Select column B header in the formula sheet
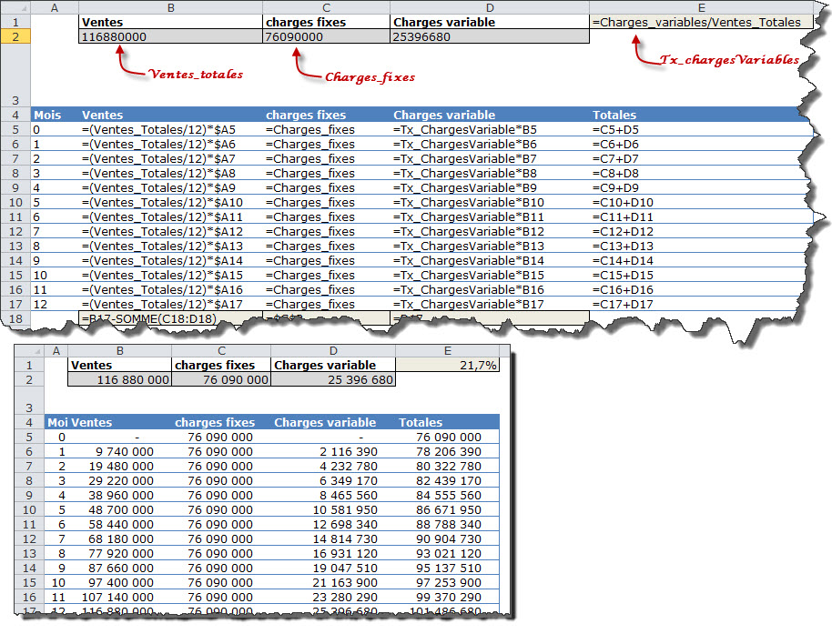This screenshot has width=832, height=644. pos(171,8)
